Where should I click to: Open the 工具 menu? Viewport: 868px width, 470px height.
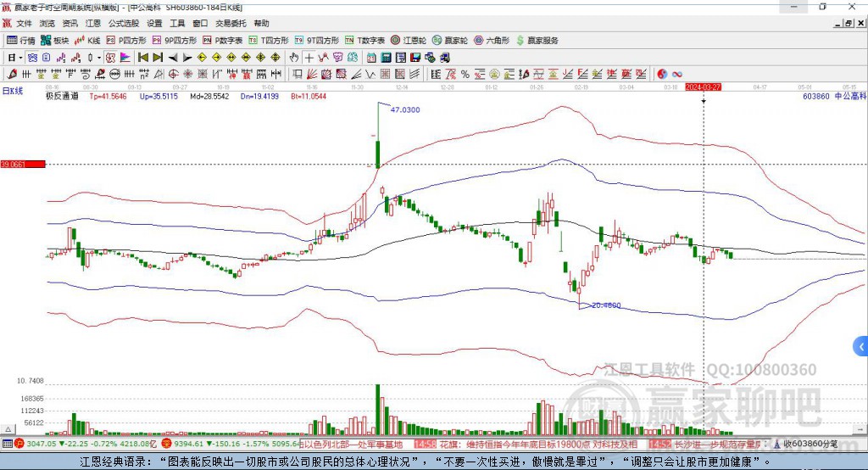pos(177,23)
